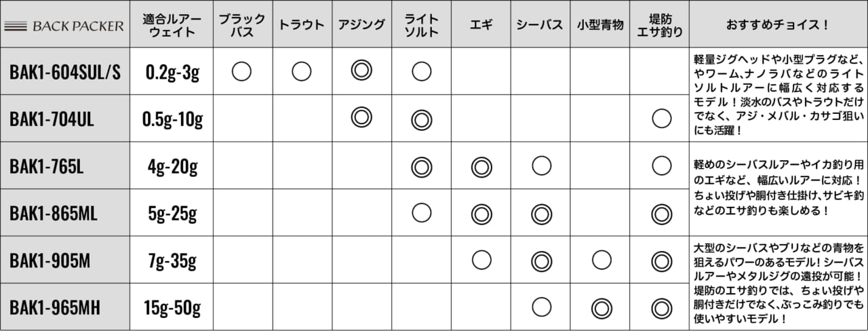Screen dimensions: 868x331
Task: Click single circle for BAK1-604SUL/S トラウト
Action: pos(302,71)
